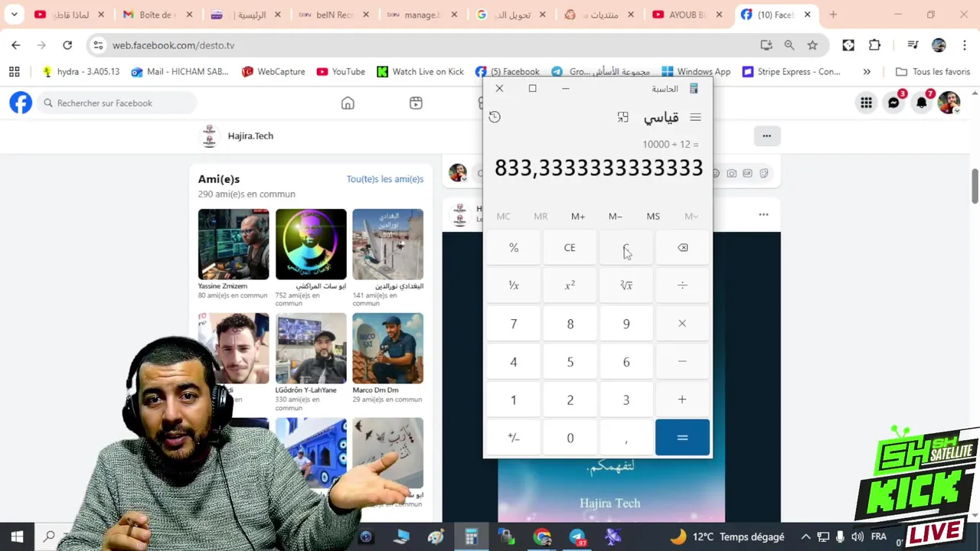Image resolution: width=980 pixels, height=551 pixels.
Task: Expand bookmarks overflow chevron
Action: tap(867, 71)
